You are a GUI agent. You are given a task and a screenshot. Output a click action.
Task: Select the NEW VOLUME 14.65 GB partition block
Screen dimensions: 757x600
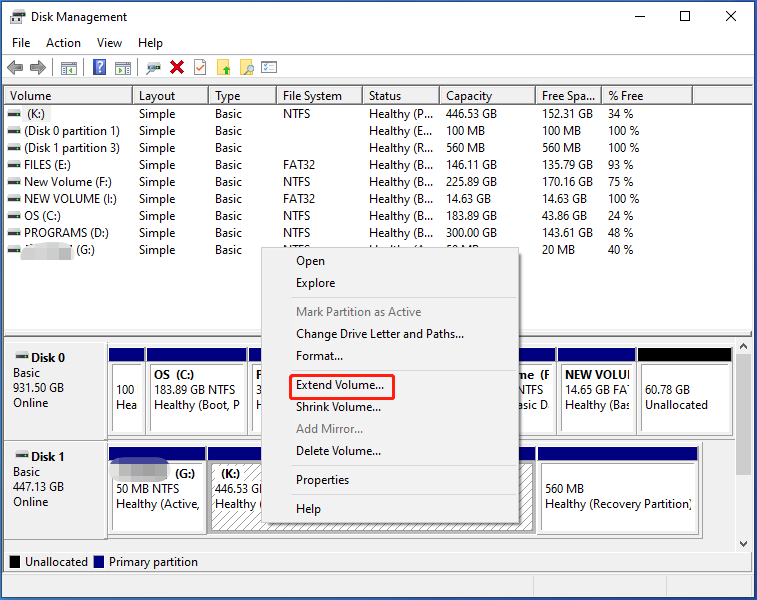point(597,390)
